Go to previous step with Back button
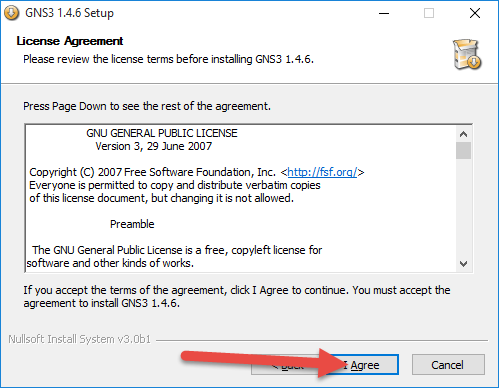The width and height of the screenshot is (499, 388). (x=287, y=364)
